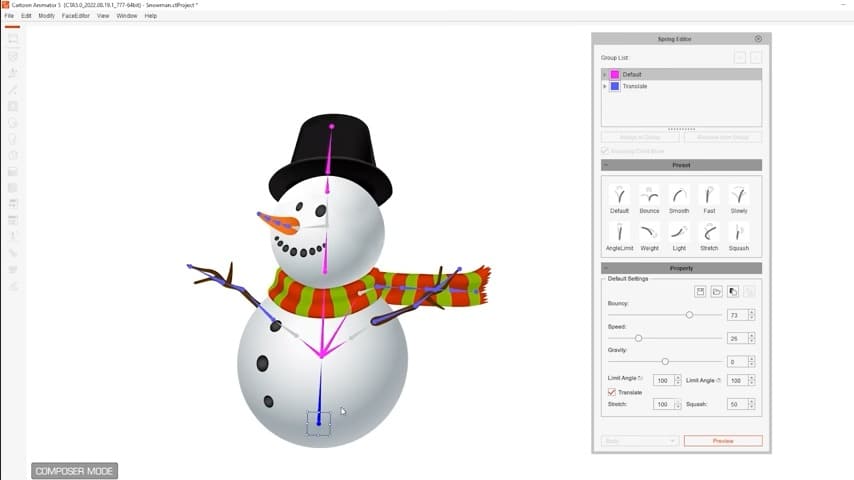Click the open folder icon in Property
This screenshot has width=854, height=480.
click(x=717, y=291)
